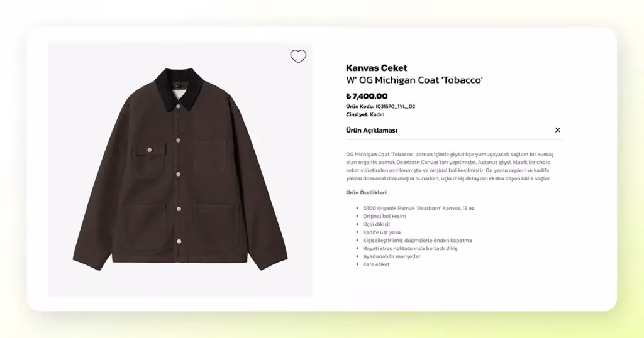644x338 pixels.
Task: Select the %100 Organik Pamuk feature line
Action: 418,208
